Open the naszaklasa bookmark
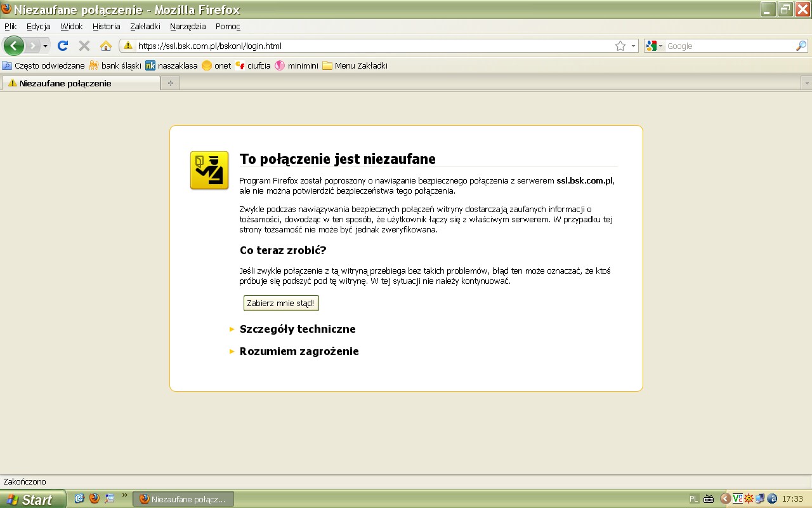Image resolution: width=812 pixels, height=508 pixels. (x=171, y=65)
